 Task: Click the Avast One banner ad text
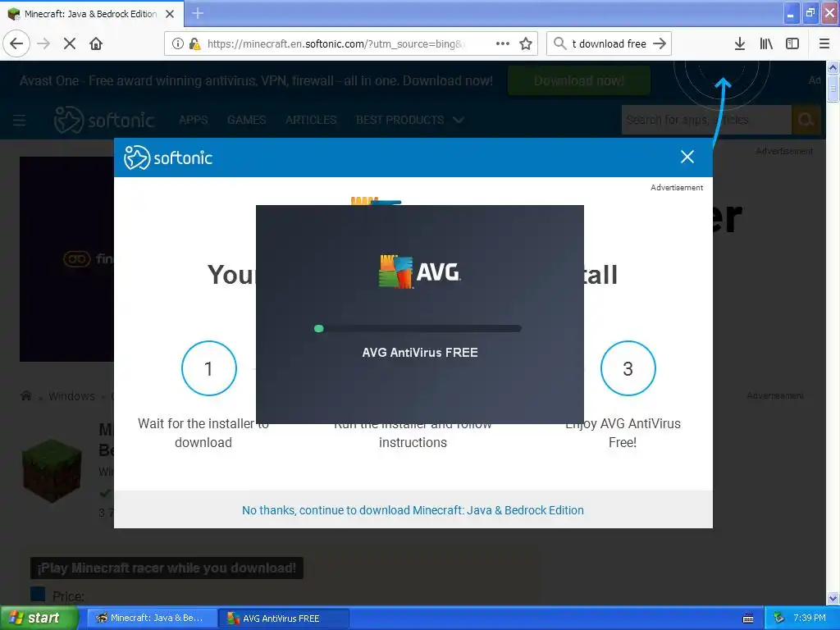[256, 81]
